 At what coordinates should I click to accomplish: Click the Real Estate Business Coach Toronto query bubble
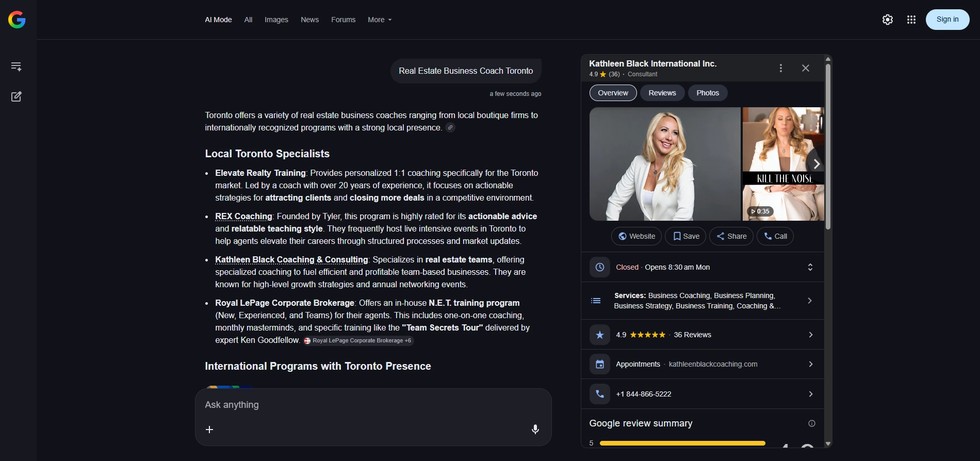click(466, 71)
